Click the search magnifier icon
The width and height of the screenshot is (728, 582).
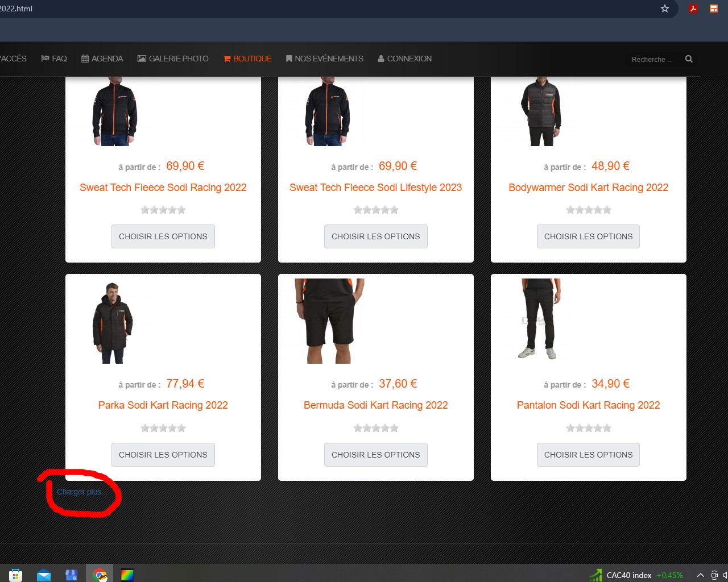coord(689,59)
